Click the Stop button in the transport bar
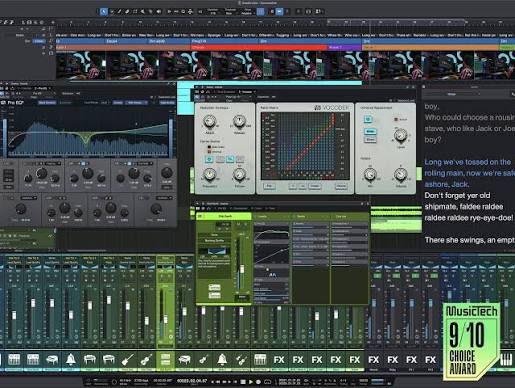This screenshot has width=515, height=388. (243, 381)
